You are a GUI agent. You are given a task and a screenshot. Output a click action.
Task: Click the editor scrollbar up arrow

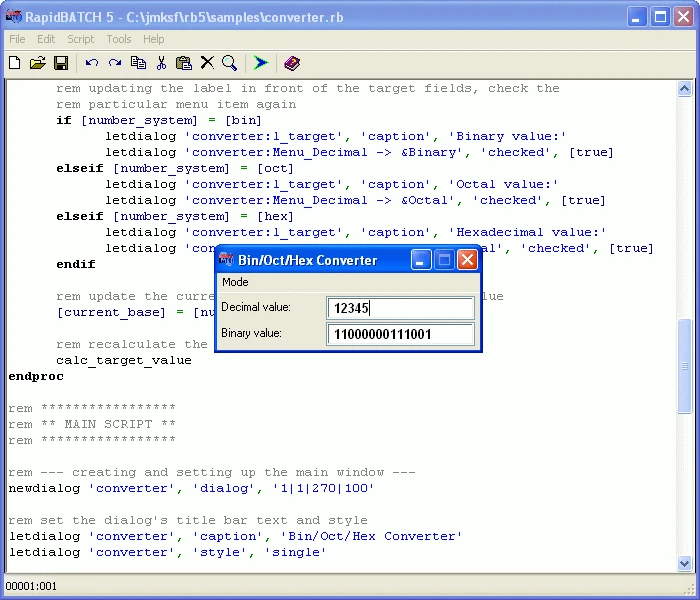click(x=684, y=89)
